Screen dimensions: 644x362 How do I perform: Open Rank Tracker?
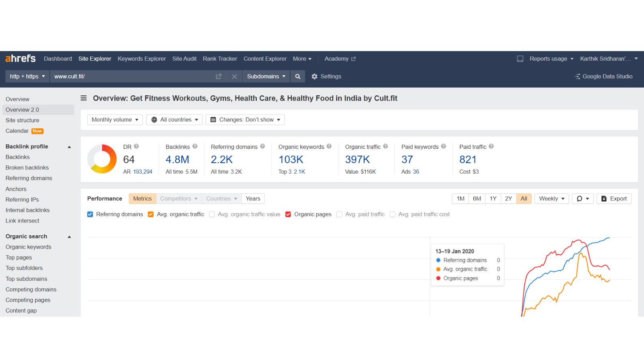tap(220, 59)
